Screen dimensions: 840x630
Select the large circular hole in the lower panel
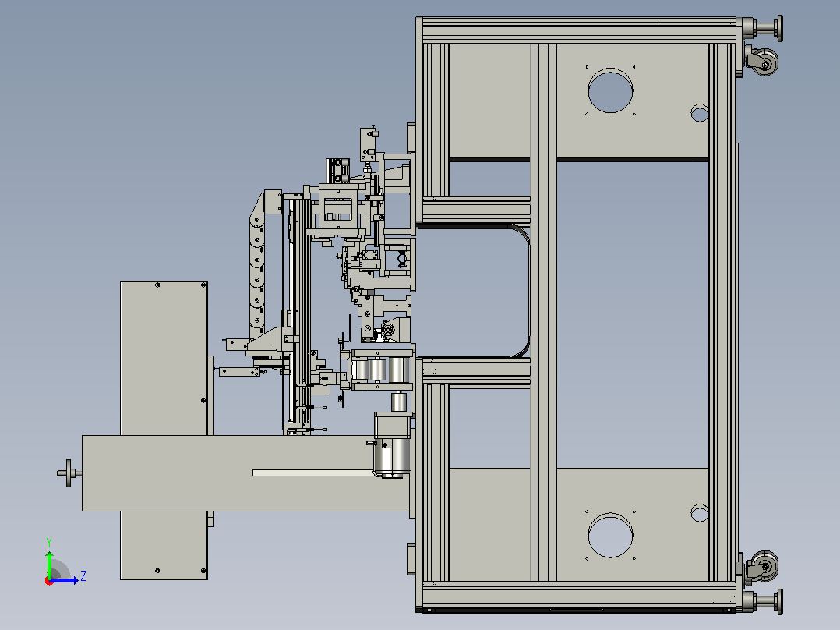(610, 535)
